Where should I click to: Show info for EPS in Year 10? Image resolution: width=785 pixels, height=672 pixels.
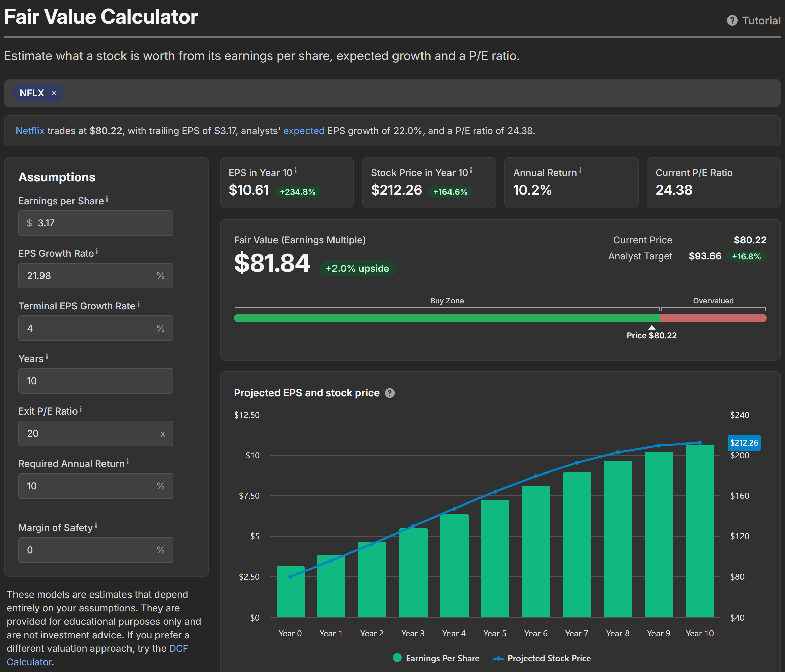coord(296,171)
